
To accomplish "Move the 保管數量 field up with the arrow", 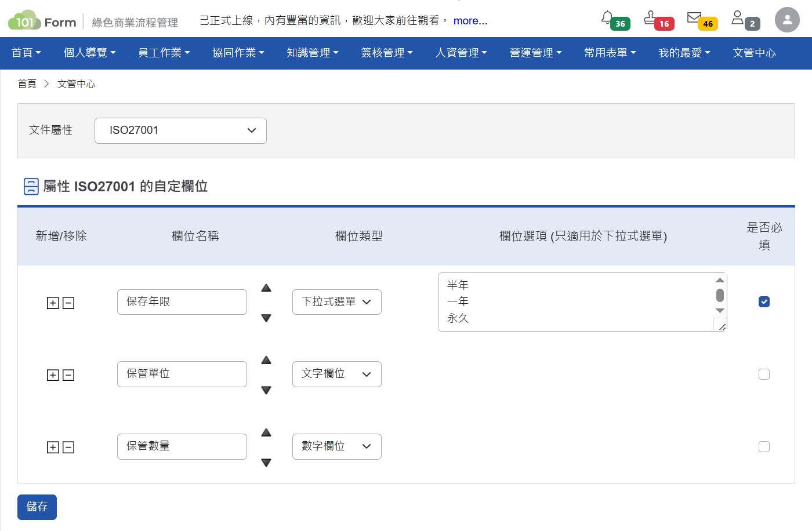I will point(266,432).
